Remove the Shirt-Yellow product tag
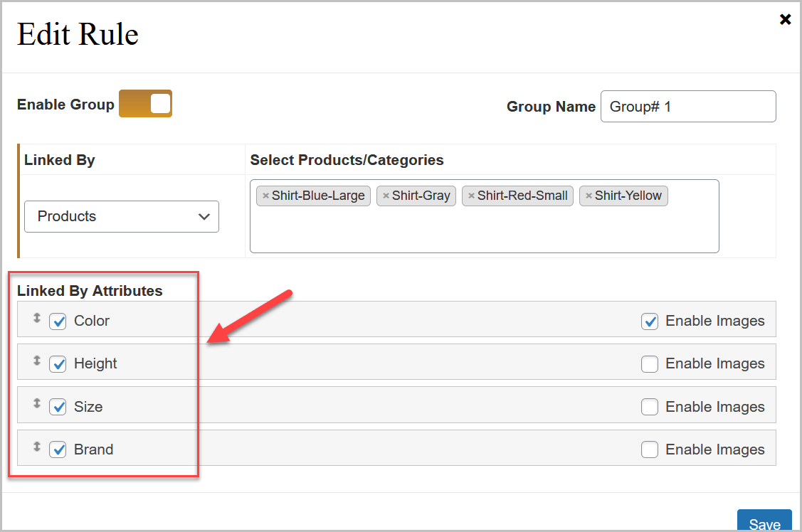802x532 pixels. click(x=589, y=196)
